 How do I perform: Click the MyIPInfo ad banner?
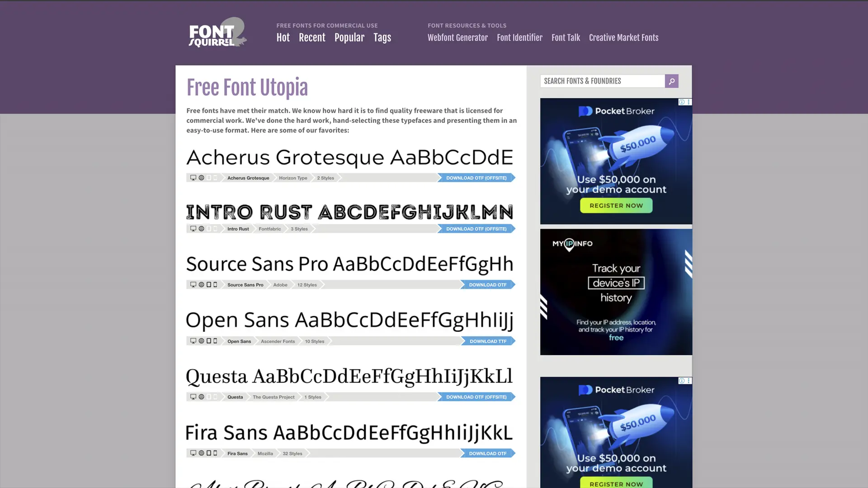pyautogui.click(x=616, y=292)
